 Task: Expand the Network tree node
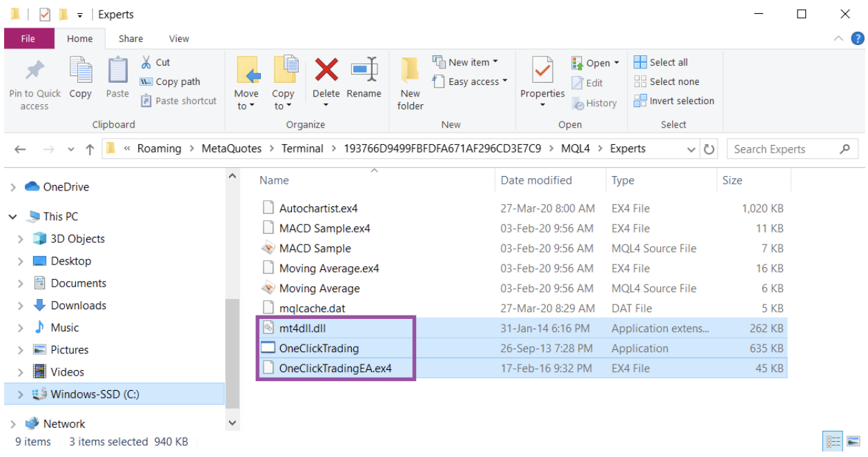pyautogui.click(x=13, y=424)
